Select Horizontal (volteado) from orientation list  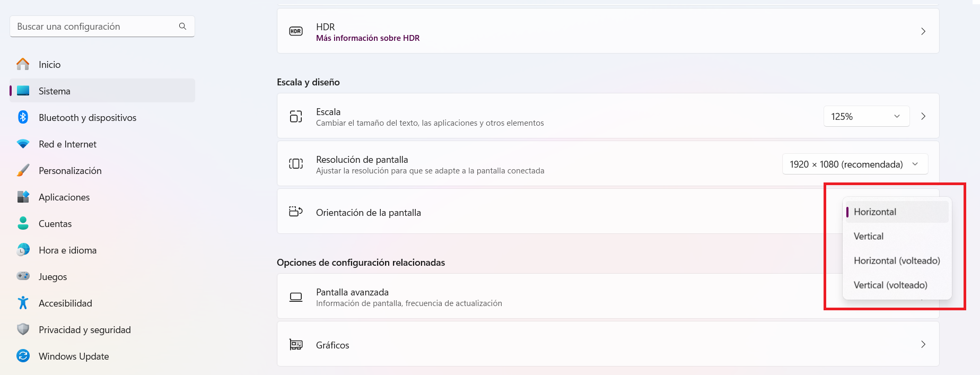[896, 261]
